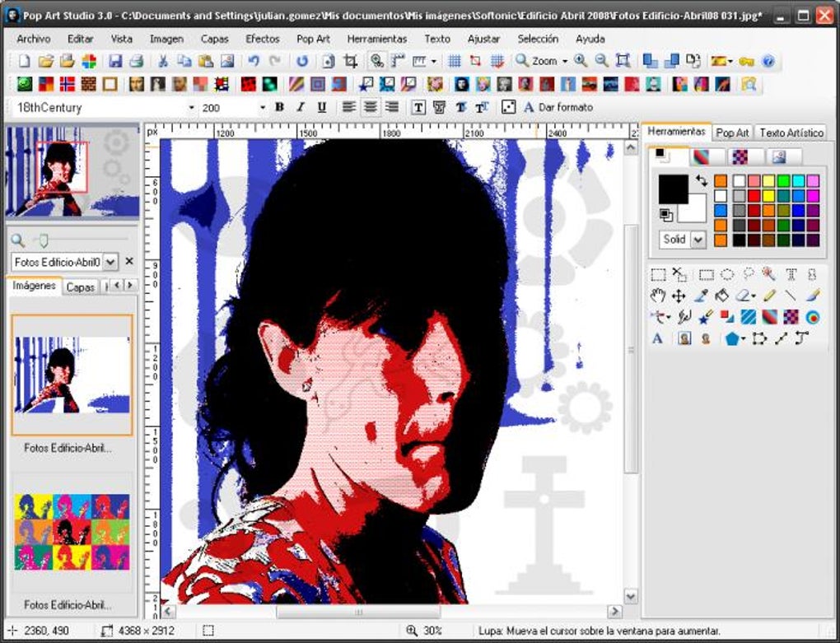Pick the cyan color swatch
840x643 pixels.
coord(798,181)
